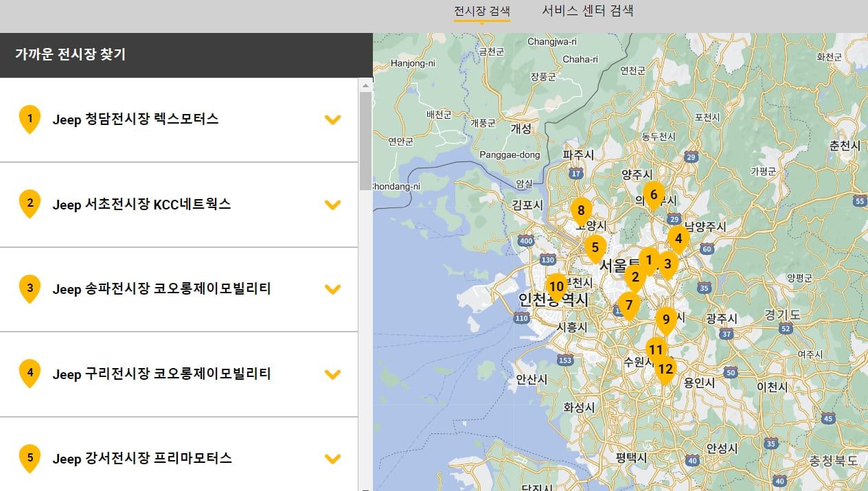This screenshot has width=868, height=491.
Task: Expand the 송파전시장 코오롱제이모빌리티 chevron
Action: click(x=332, y=289)
